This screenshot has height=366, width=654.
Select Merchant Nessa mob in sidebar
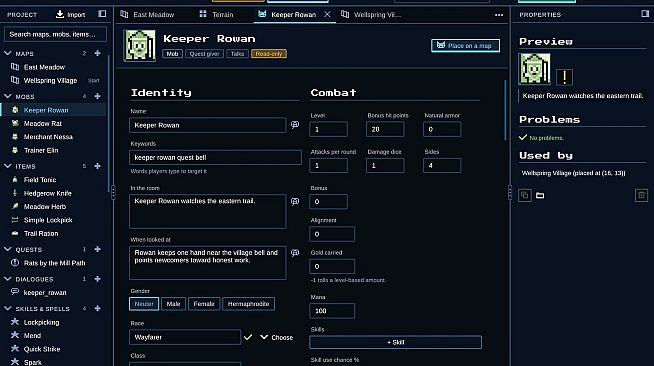coord(48,137)
